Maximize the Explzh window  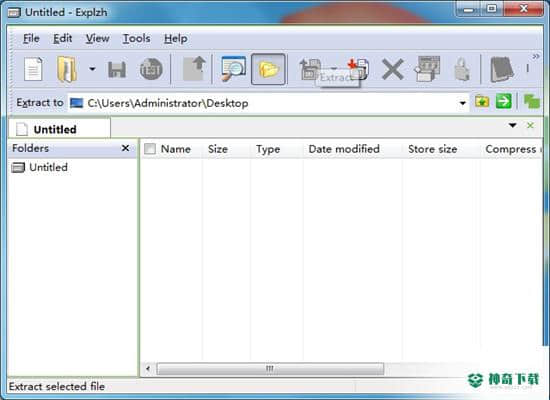click(x=492, y=9)
